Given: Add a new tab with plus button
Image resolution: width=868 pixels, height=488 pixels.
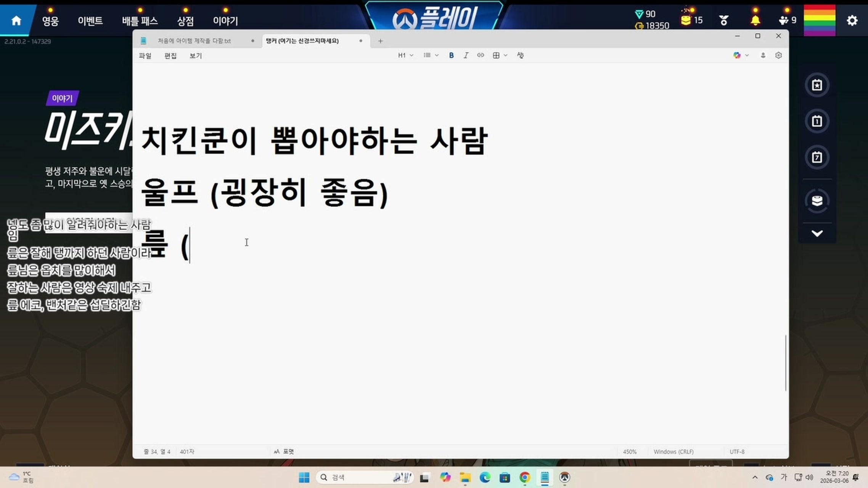Looking at the screenshot, I should 380,41.
